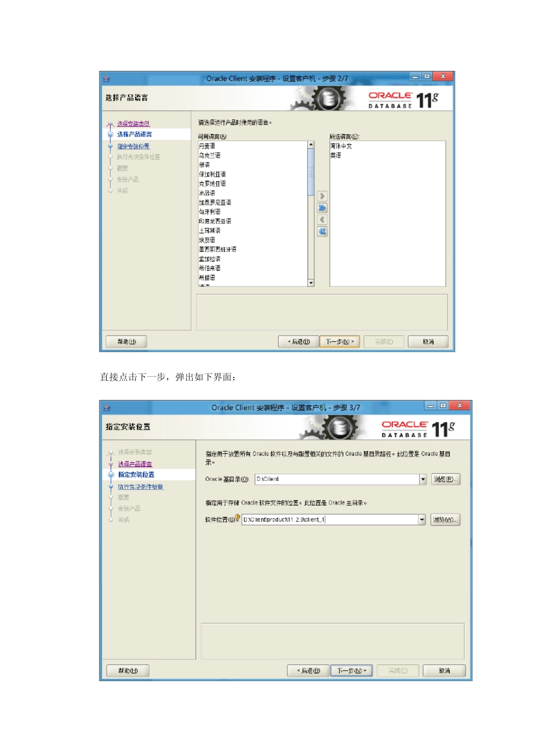Click the down arrow of the 可用语言 scrollbar
The height and width of the screenshot is (756, 534).
click(311, 283)
